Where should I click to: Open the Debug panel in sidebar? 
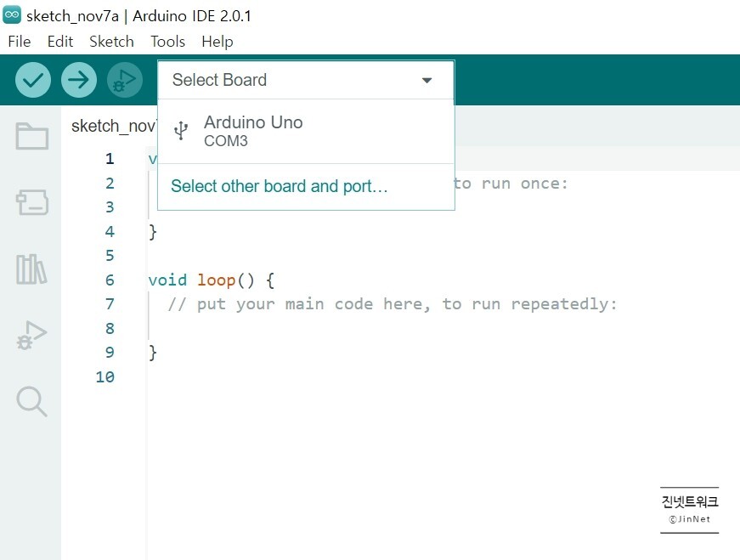(31, 336)
